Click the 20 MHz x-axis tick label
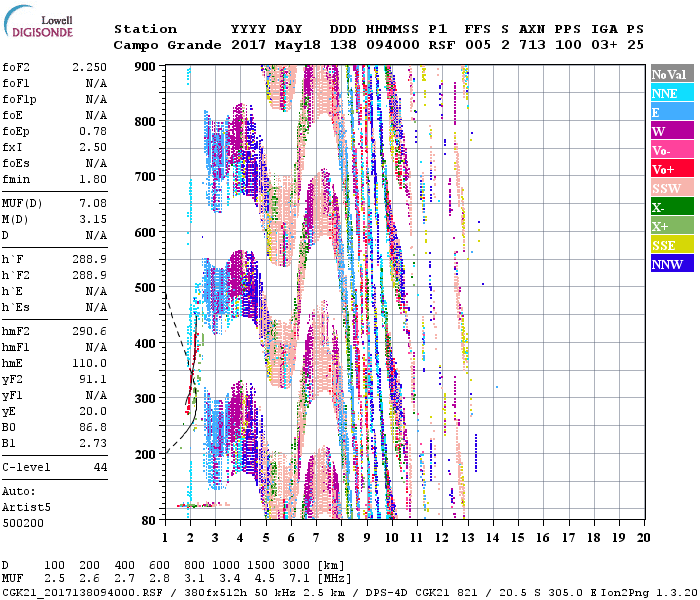 point(644,538)
